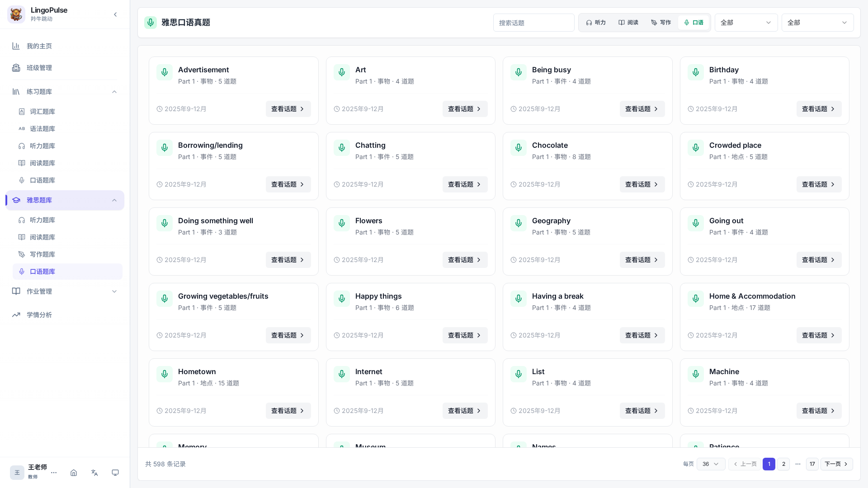Switch to the 写作 filter toggle
The image size is (868, 488).
[661, 23]
